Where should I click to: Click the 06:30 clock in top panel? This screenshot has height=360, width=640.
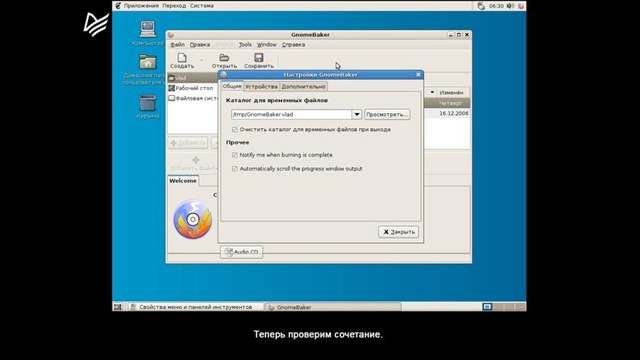pos(496,6)
